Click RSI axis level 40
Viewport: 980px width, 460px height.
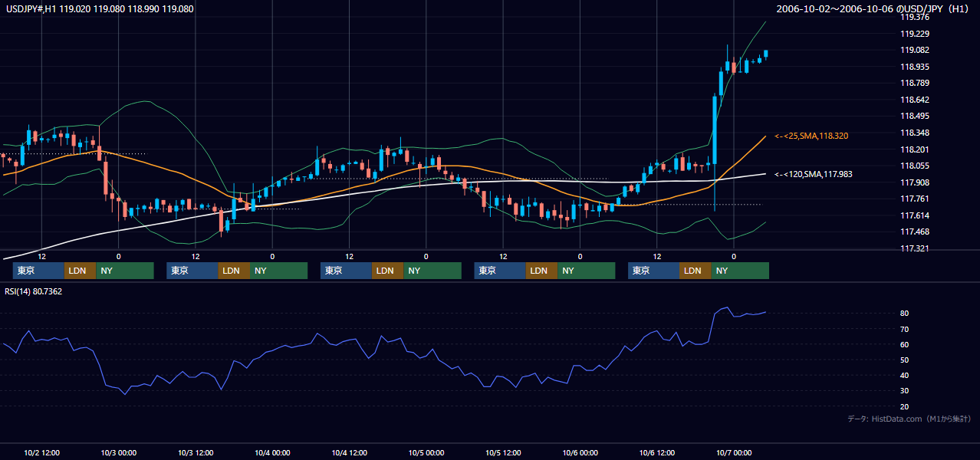[904, 375]
